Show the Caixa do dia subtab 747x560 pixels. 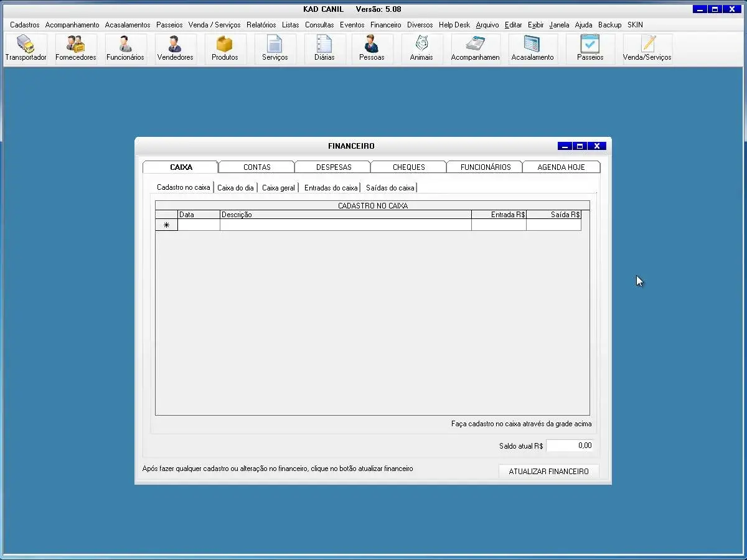[x=235, y=187]
